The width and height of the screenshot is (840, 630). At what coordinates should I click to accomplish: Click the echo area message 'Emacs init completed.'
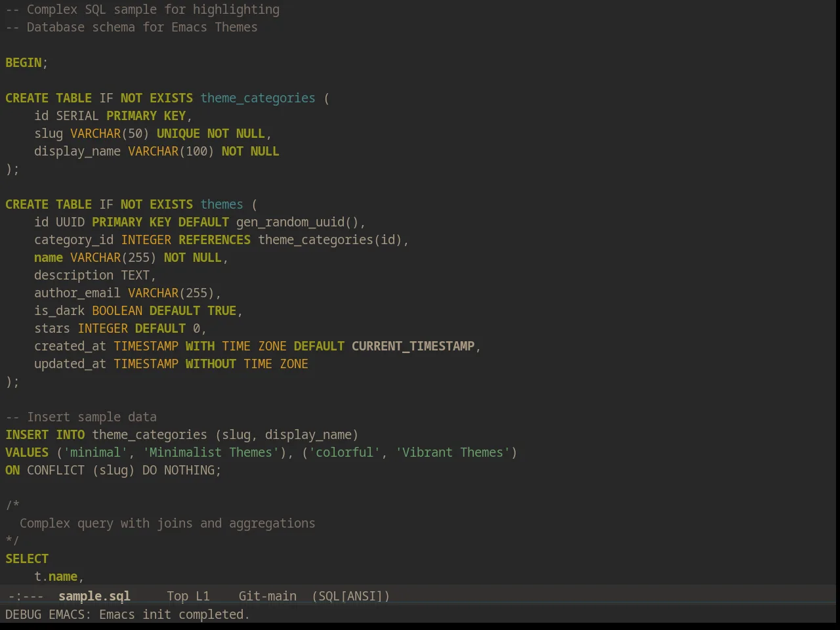pos(175,614)
